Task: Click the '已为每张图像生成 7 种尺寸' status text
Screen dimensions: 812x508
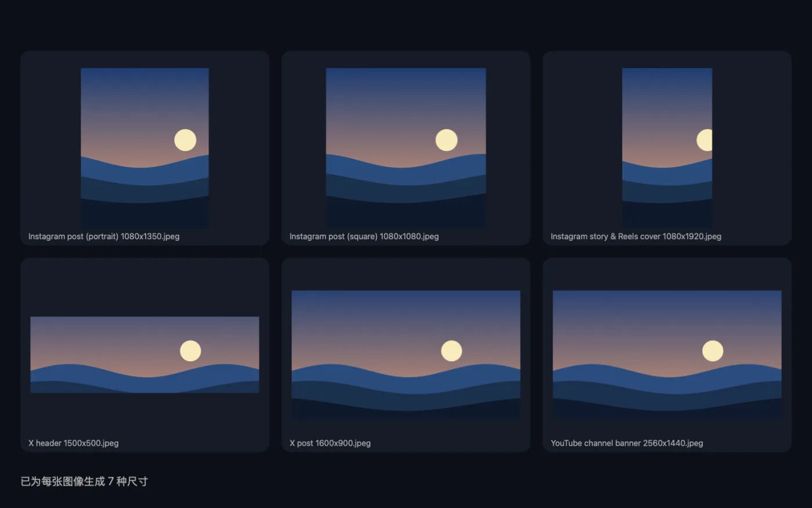Action: 84,481
